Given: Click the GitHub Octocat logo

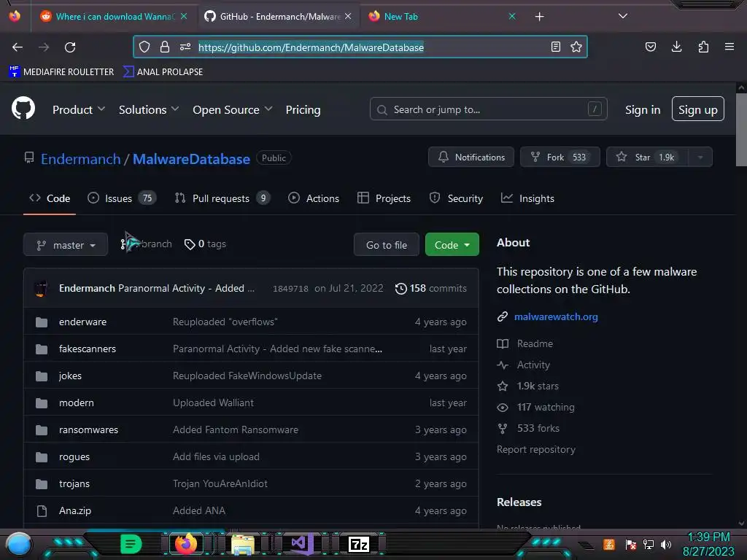Looking at the screenshot, I should tap(23, 109).
